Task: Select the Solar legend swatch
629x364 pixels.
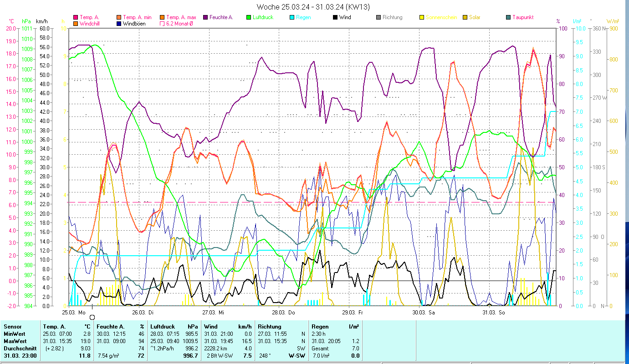Action: tap(465, 17)
